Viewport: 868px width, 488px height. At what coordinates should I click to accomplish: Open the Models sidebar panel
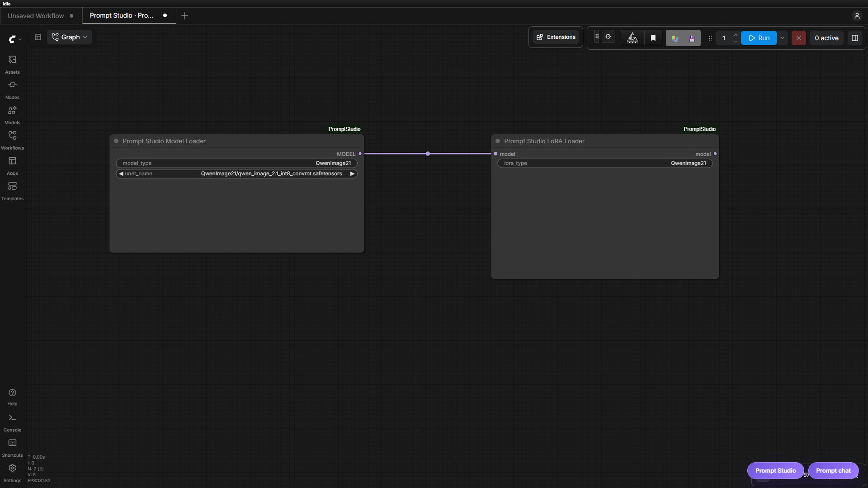point(12,115)
